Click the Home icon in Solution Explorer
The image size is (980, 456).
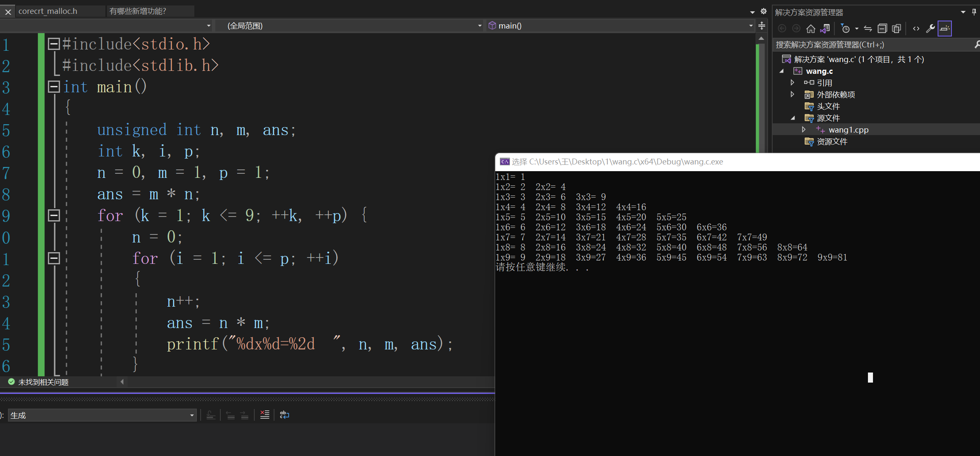coord(810,29)
